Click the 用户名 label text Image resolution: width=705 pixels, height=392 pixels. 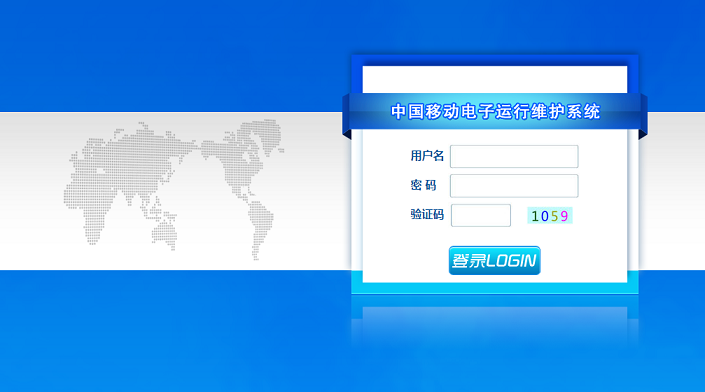(427, 156)
